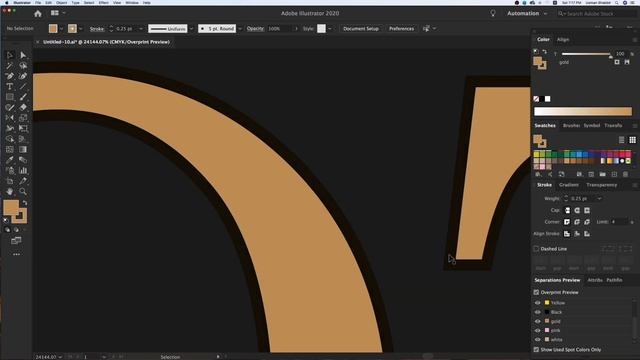The width and height of the screenshot is (640, 360).
Task: Select the Direct Selection tool
Action: pos(23,55)
